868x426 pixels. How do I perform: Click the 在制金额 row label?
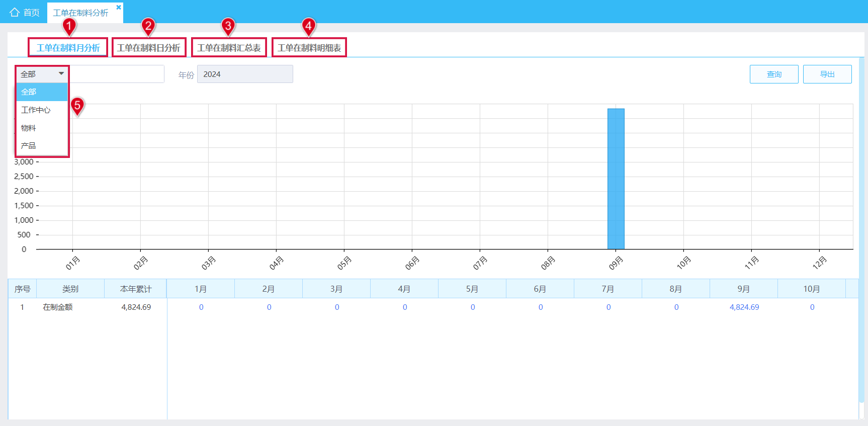(x=58, y=307)
